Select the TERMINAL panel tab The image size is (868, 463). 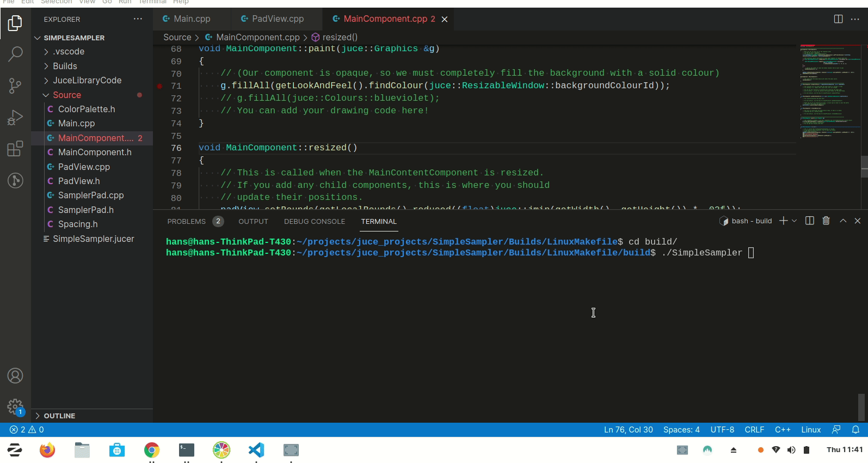379,221
